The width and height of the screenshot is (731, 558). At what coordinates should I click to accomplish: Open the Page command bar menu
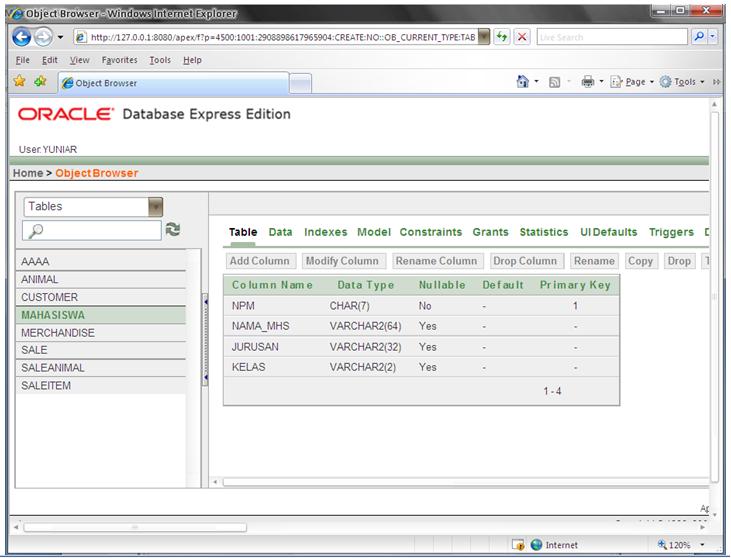[632, 82]
